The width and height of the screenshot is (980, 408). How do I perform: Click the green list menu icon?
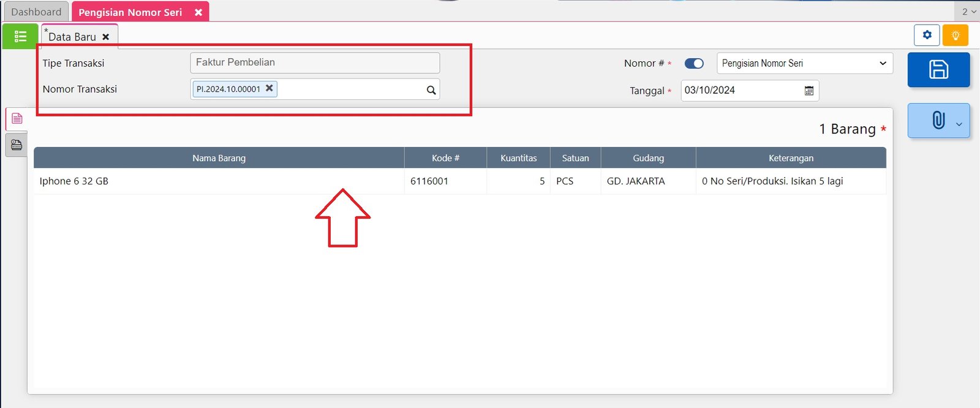pyautogui.click(x=20, y=37)
